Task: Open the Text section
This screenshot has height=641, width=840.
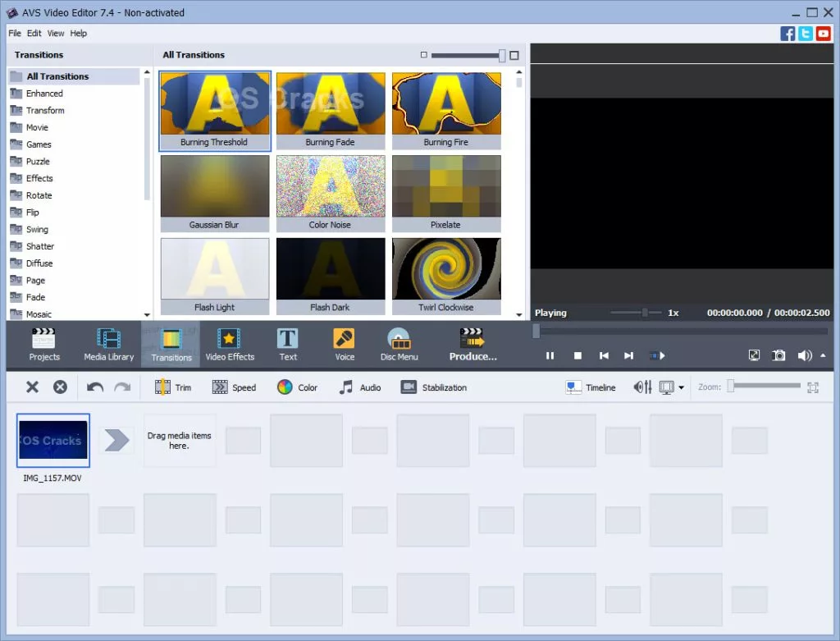Action: 288,345
